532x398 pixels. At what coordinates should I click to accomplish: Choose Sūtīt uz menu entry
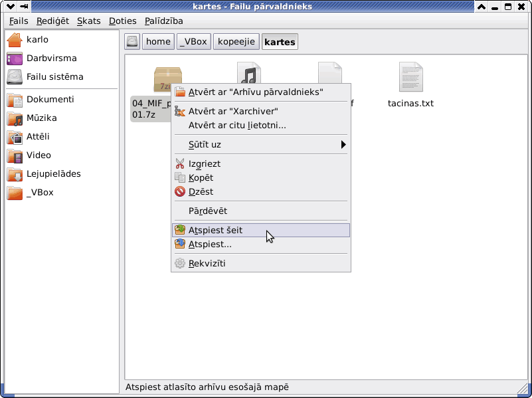pyautogui.click(x=261, y=145)
